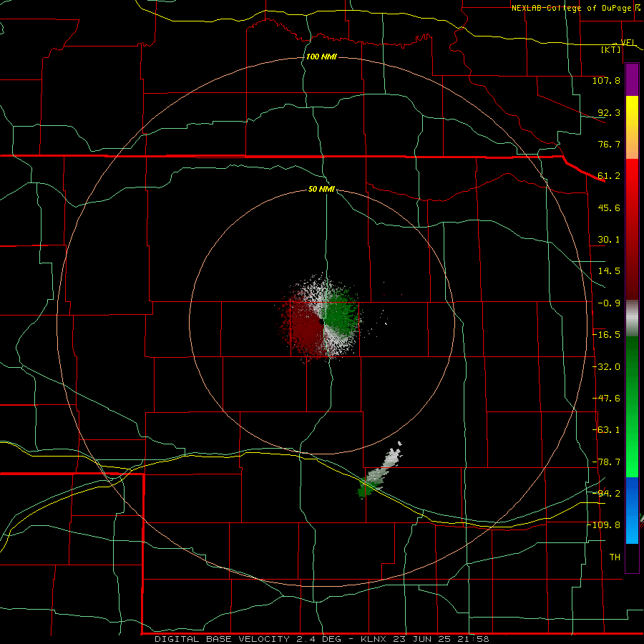Click the 30.1 velocity scale value
The image size is (644, 644).
[609, 240]
